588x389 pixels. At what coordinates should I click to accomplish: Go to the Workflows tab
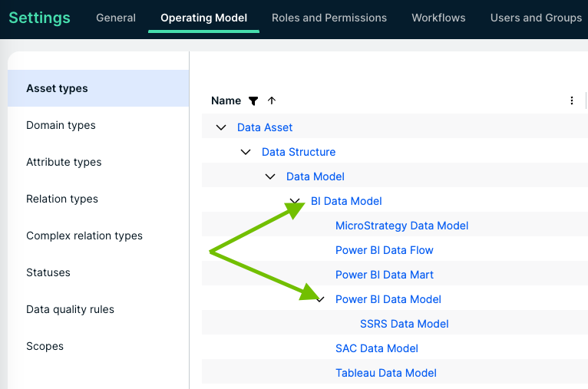click(x=438, y=18)
